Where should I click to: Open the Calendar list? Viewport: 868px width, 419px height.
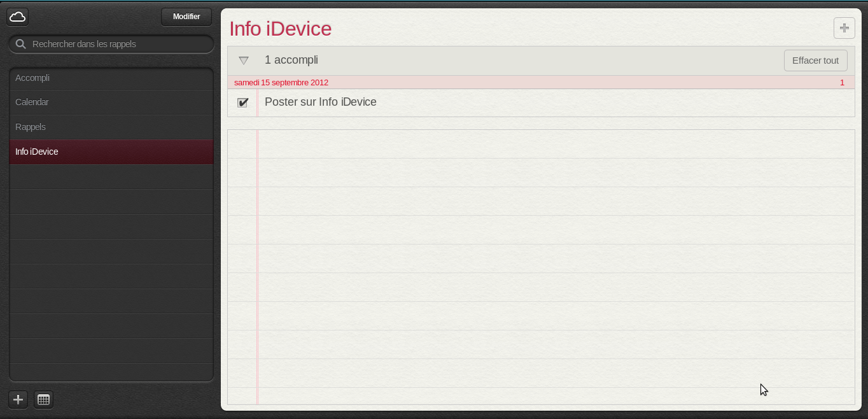pyautogui.click(x=111, y=102)
